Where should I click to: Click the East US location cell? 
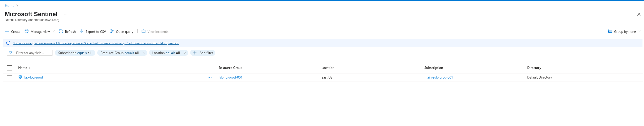tap(327, 78)
